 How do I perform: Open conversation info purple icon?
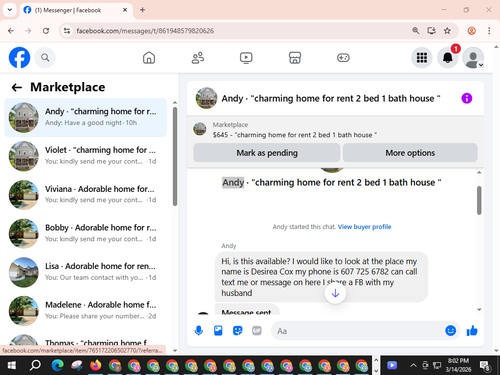(x=466, y=98)
